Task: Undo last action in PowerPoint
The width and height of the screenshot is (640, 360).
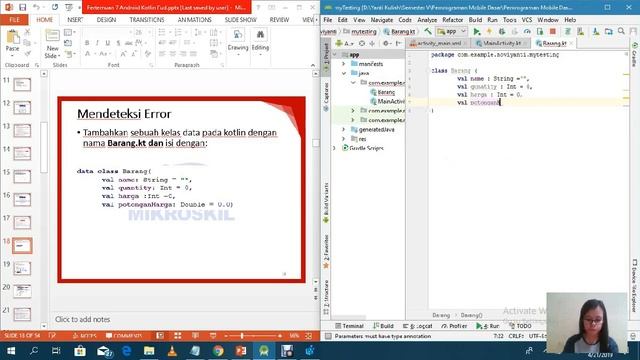Action: tap(36, 7)
